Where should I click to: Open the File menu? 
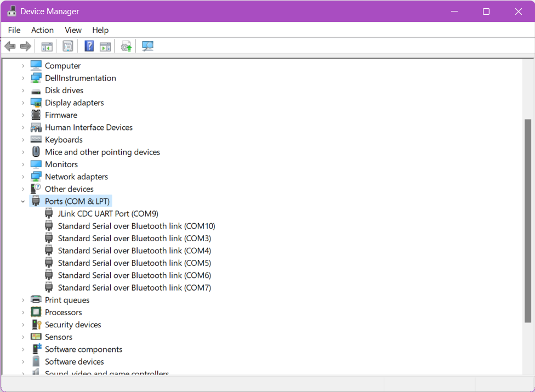(14, 30)
